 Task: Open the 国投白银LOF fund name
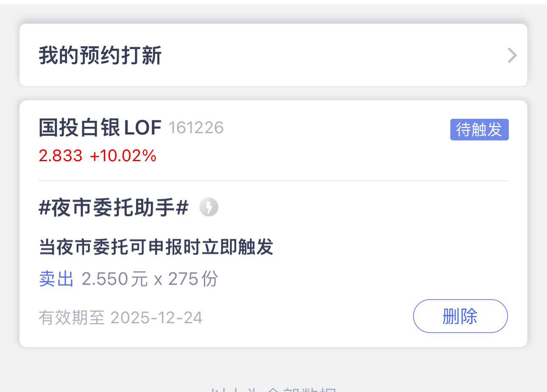(100, 128)
